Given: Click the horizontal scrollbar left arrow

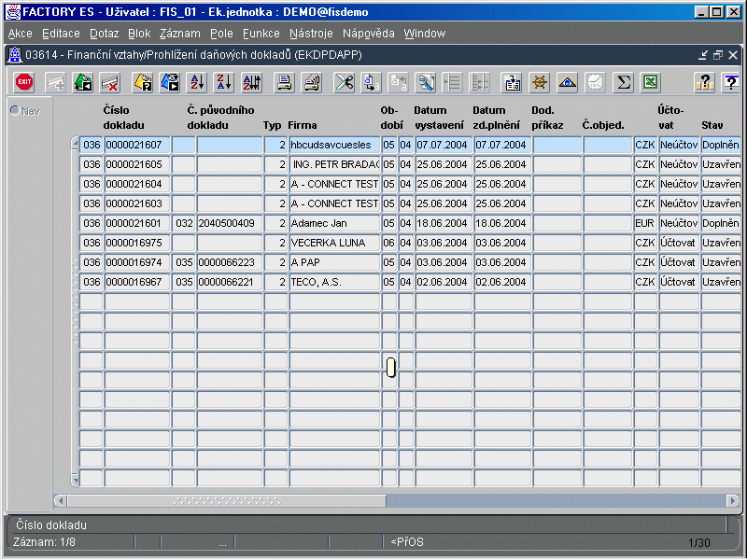Looking at the screenshot, I should (61, 501).
